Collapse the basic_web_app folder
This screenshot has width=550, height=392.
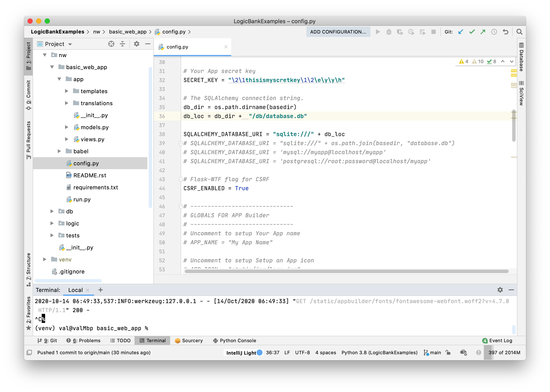(x=52, y=67)
